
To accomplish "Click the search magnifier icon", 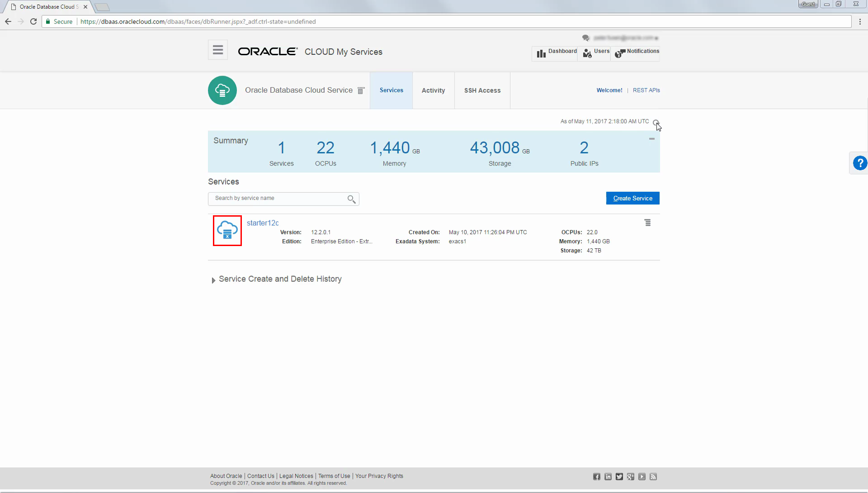I will pyautogui.click(x=351, y=199).
